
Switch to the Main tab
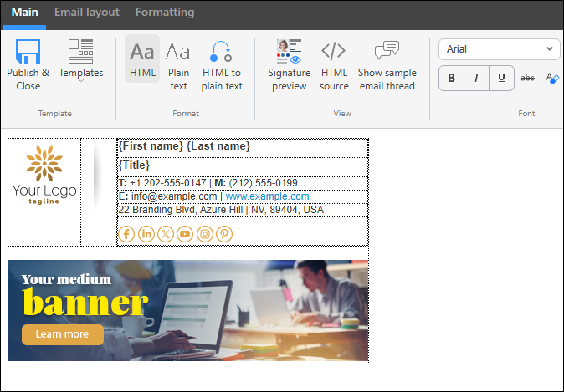tap(24, 13)
